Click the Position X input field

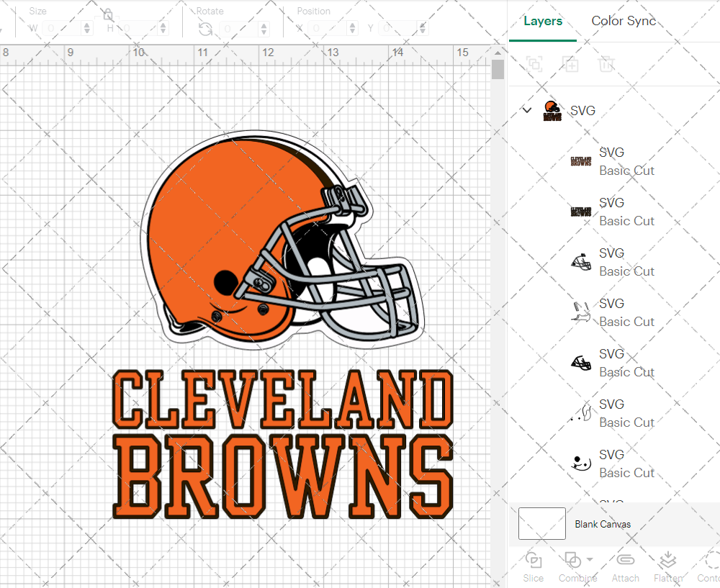click(x=328, y=29)
